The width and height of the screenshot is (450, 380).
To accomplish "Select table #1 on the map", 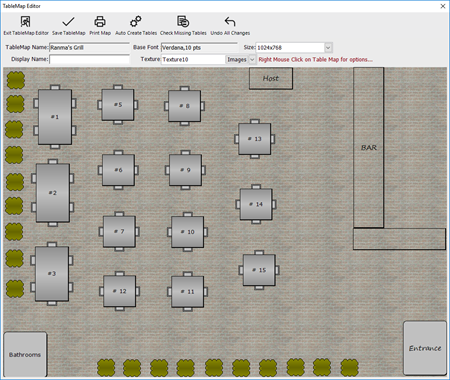I will pyautogui.click(x=55, y=117).
